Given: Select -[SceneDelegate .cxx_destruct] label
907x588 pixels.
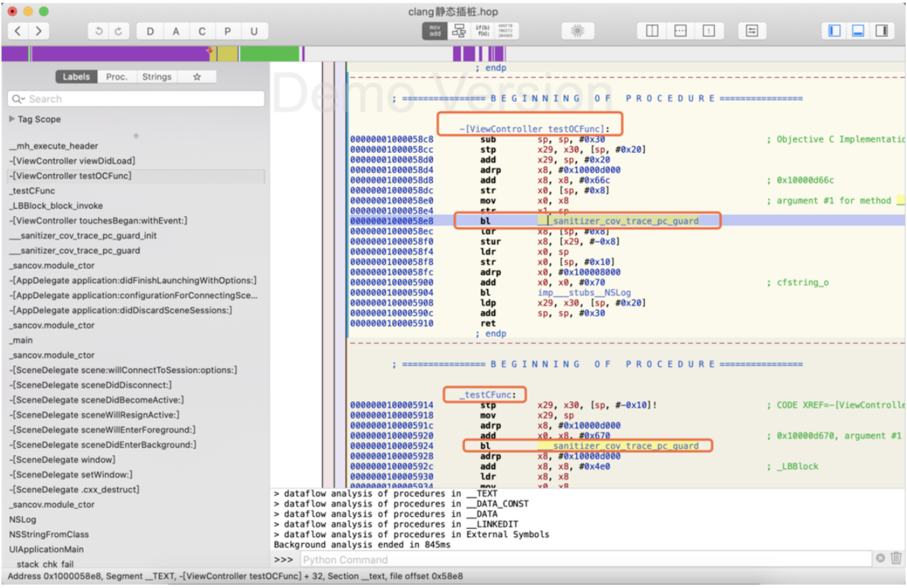Looking at the screenshot, I should (x=75, y=490).
